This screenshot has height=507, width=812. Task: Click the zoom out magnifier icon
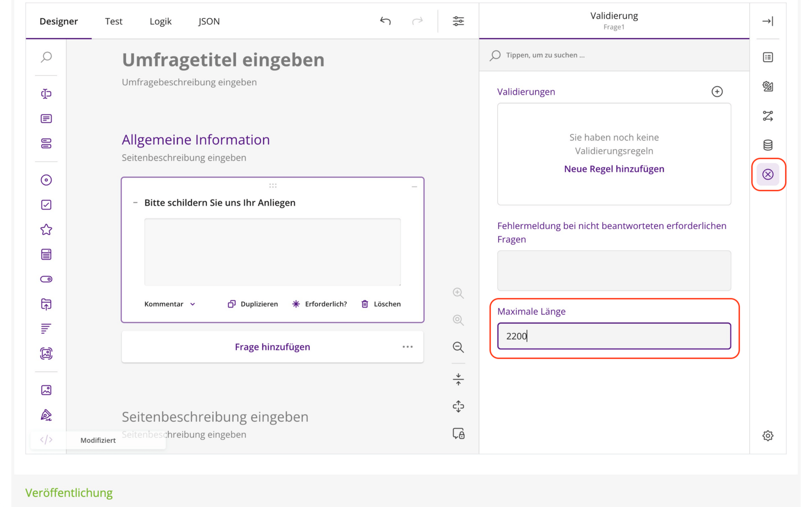click(x=458, y=347)
